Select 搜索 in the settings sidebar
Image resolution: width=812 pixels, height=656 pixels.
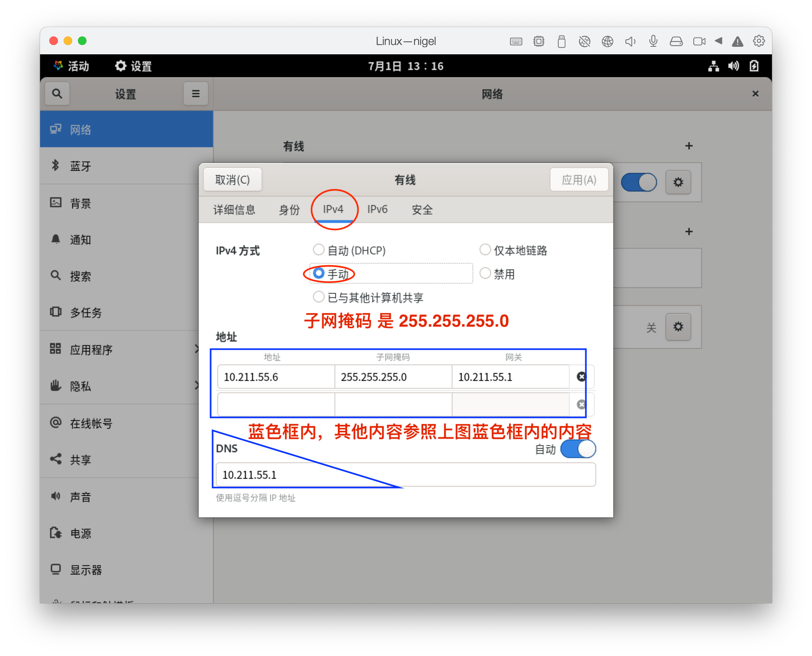126,276
